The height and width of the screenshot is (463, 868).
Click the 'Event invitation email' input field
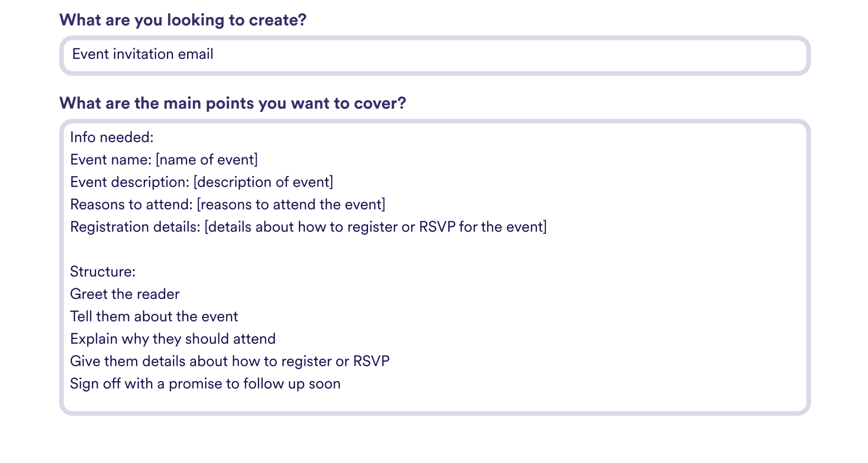[x=434, y=55]
